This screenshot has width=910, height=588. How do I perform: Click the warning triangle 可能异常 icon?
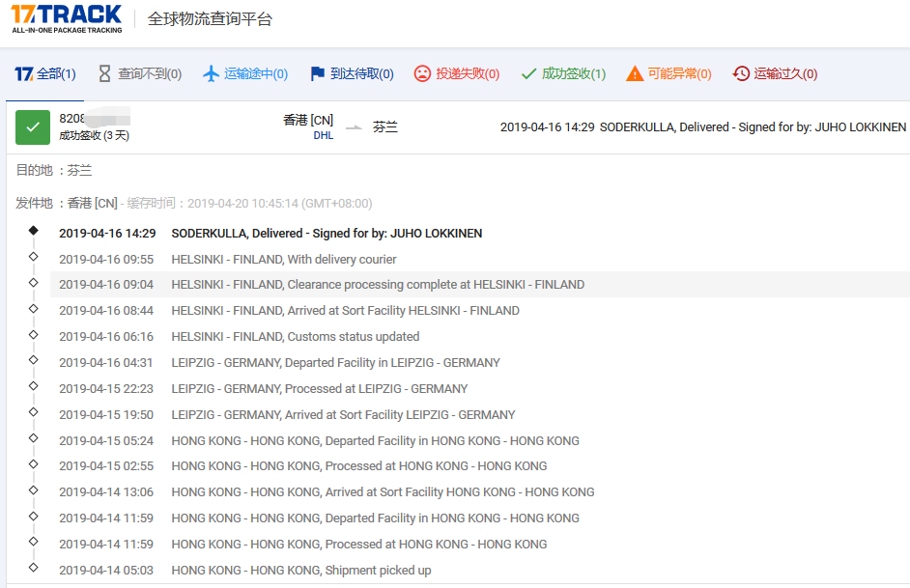635,74
